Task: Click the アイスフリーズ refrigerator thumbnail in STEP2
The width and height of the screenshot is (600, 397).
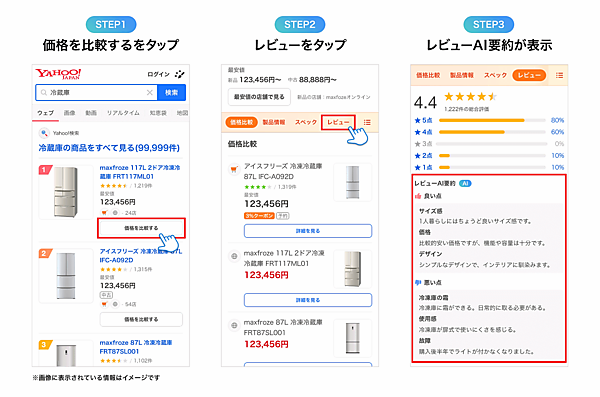Action: (x=352, y=182)
